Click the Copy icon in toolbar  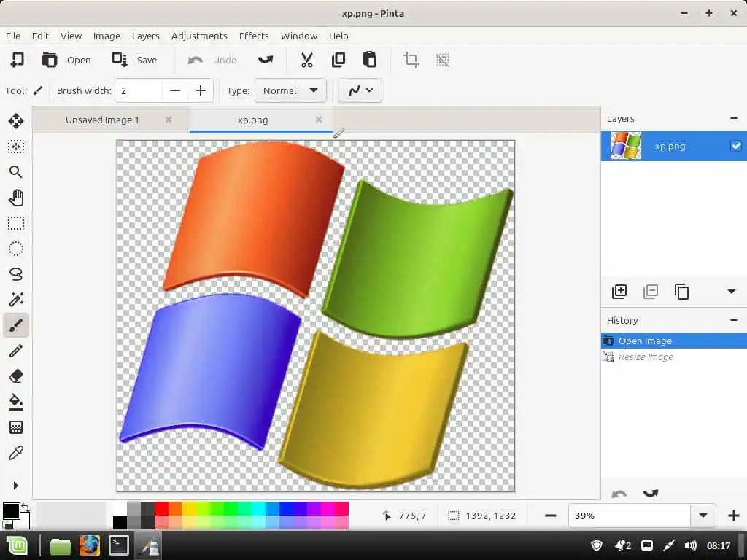[x=338, y=60]
